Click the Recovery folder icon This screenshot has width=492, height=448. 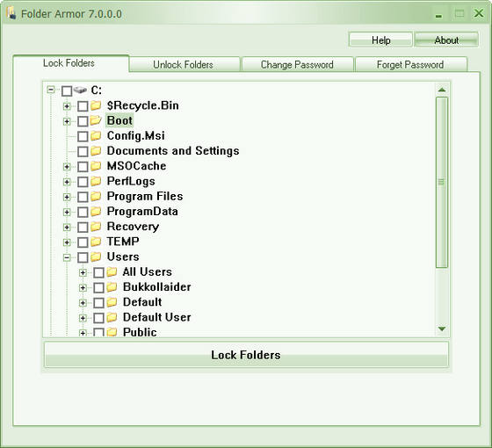(96, 227)
